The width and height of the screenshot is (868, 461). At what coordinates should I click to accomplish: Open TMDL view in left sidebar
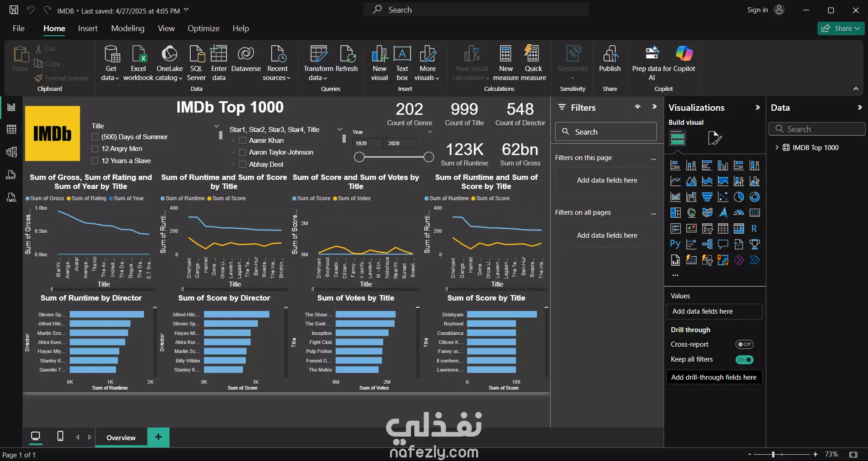point(11,198)
